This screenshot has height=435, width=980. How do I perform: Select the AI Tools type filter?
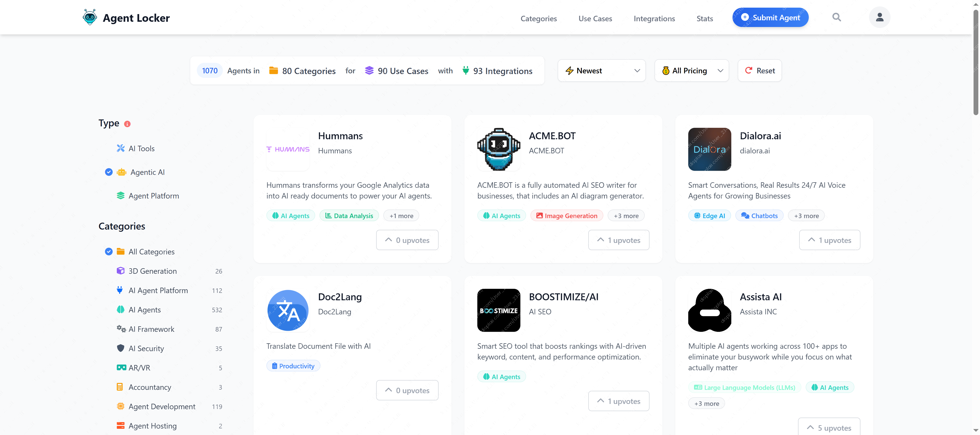142,149
